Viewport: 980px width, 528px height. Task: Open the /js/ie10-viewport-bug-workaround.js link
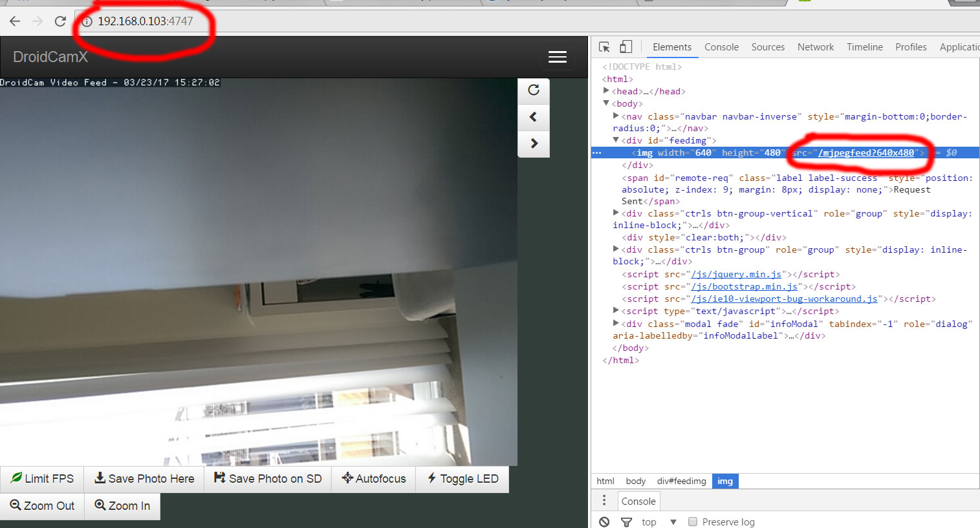(x=785, y=299)
